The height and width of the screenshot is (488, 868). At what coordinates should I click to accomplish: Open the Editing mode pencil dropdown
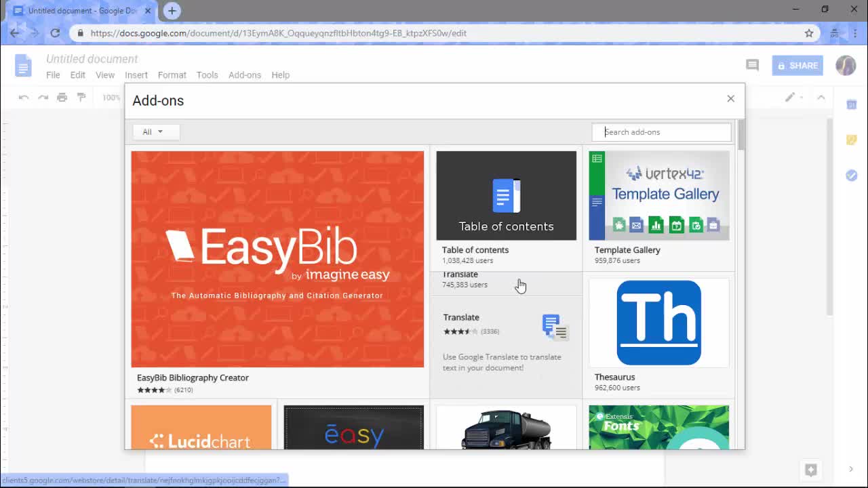[794, 98]
